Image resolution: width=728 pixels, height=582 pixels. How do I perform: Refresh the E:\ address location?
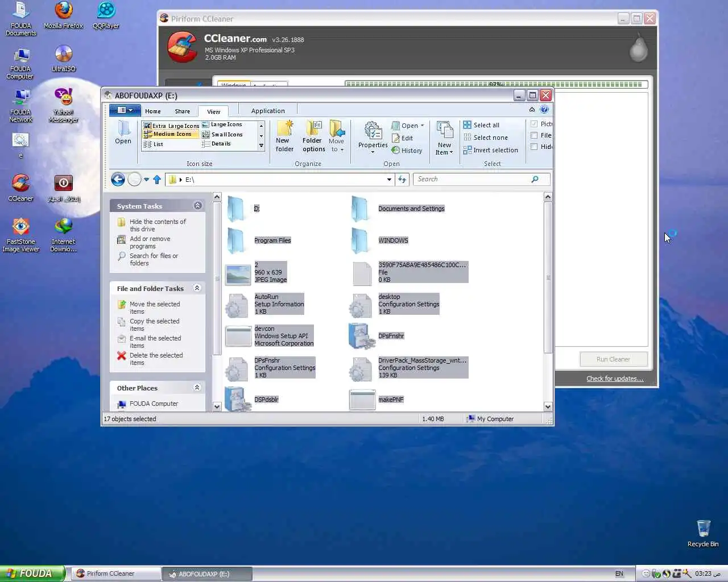tap(402, 180)
